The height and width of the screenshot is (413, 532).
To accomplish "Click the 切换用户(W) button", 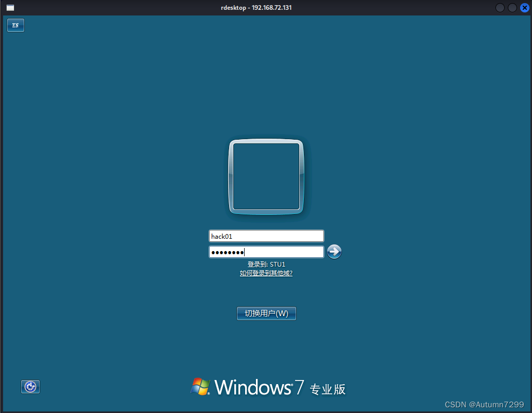I will click(266, 313).
